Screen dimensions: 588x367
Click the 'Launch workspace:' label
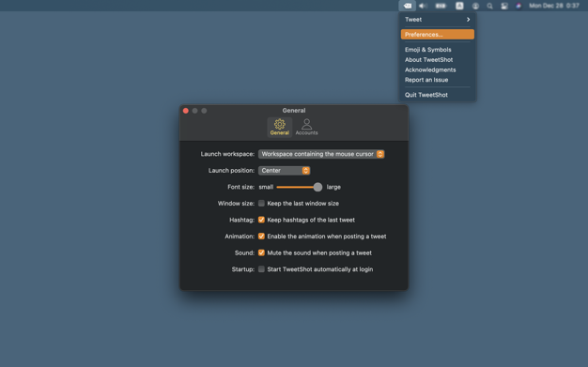click(x=227, y=154)
